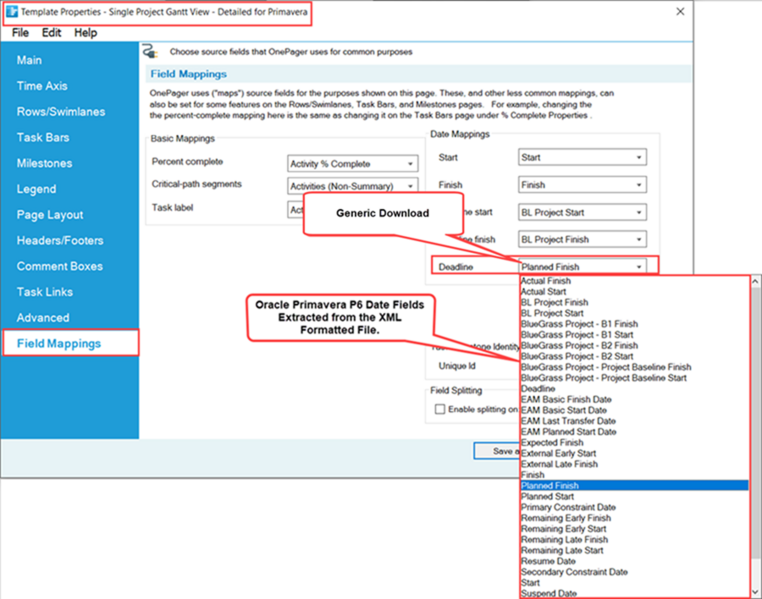Go to the Comment Boxes tab
Screen dimensions: 762x599
[x=60, y=266]
